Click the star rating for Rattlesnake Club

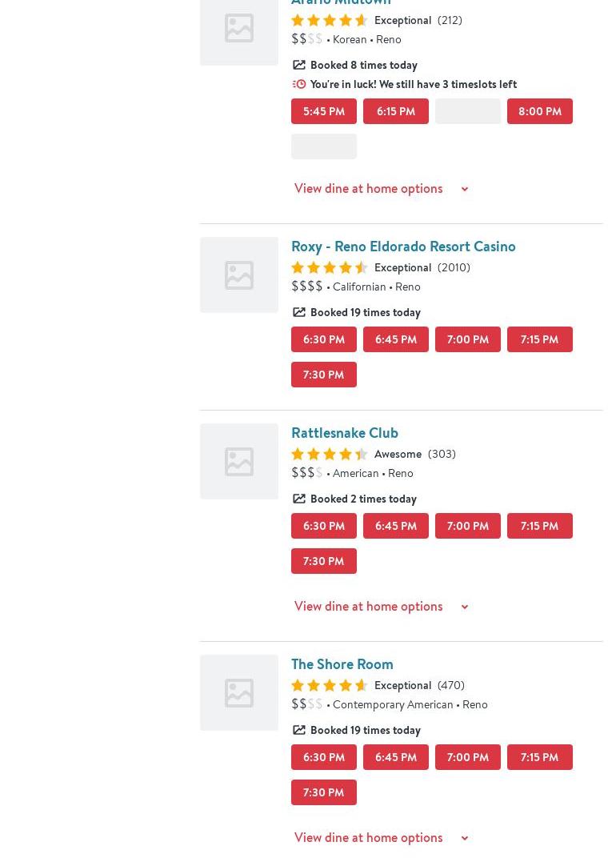coord(329,454)
